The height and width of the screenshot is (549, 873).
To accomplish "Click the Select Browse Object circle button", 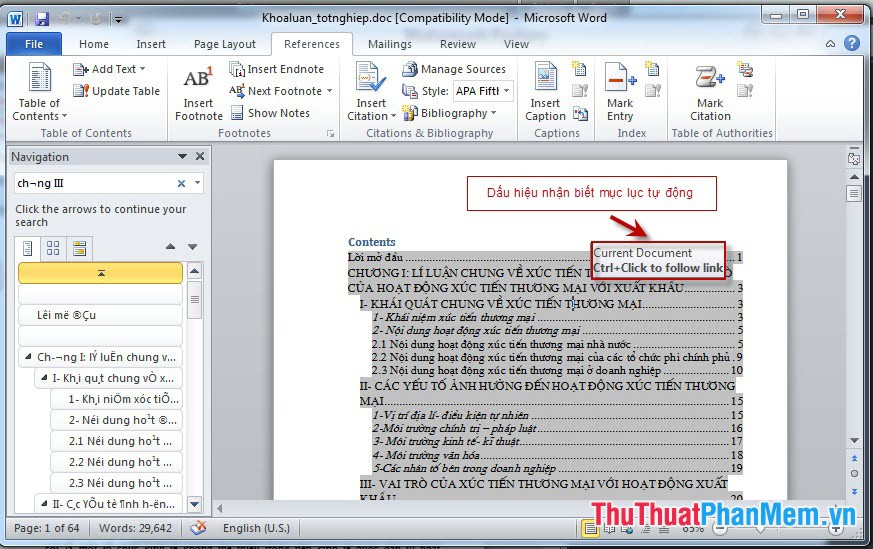I will coord(854,474).
